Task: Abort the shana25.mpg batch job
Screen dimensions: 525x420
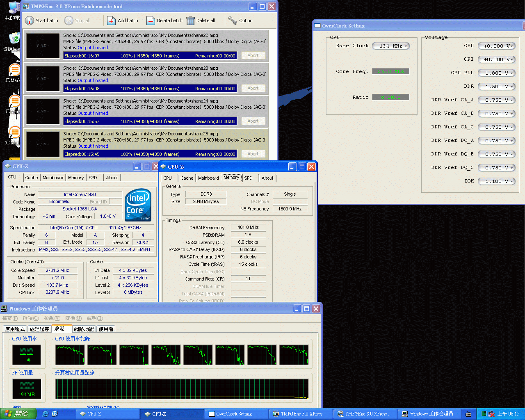Action: click(253, 154)
